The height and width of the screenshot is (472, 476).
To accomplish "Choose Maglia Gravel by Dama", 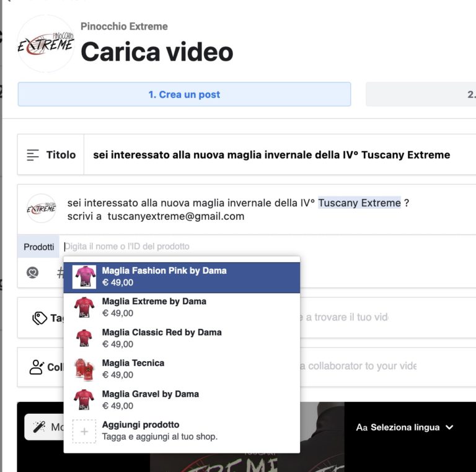I will coord(182,400).
